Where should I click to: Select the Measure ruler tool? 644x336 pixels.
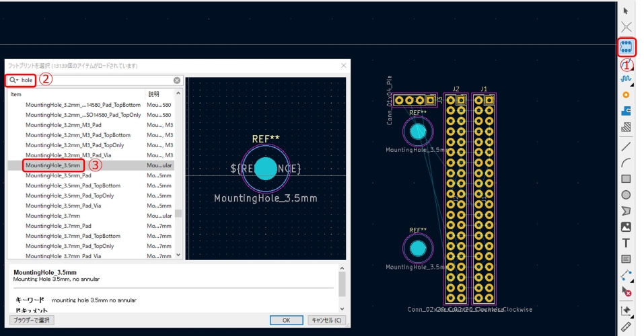(x=626, y=327)
